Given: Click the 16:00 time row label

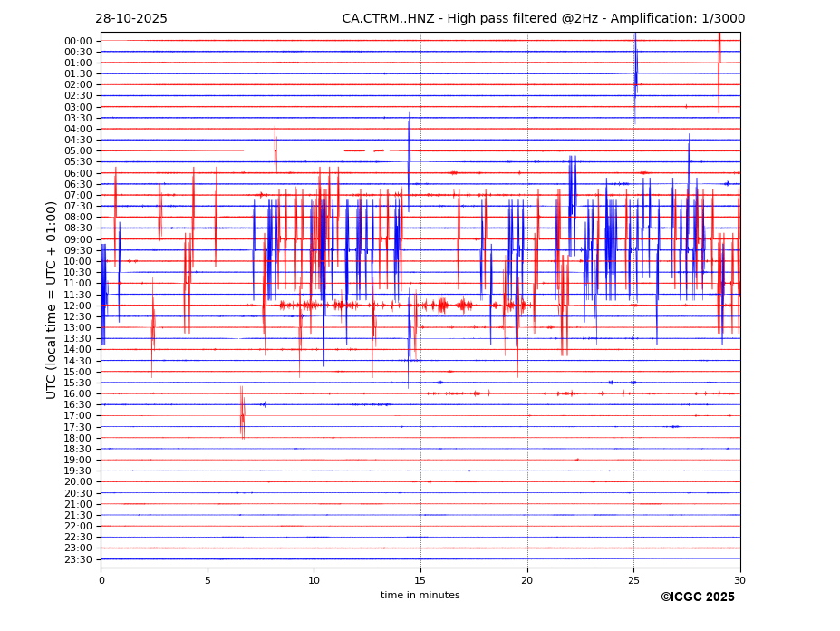Looking at the screenshot, I should [78, 394].
